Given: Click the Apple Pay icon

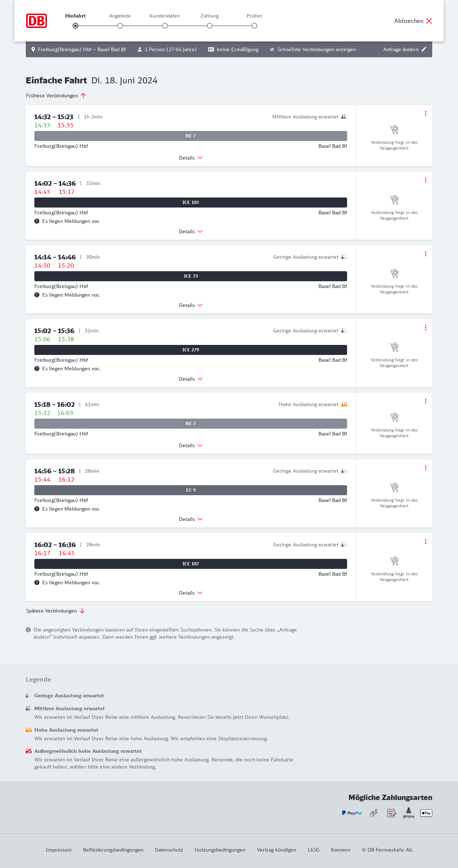Looking at the screenshot, I should coord(426,813).
